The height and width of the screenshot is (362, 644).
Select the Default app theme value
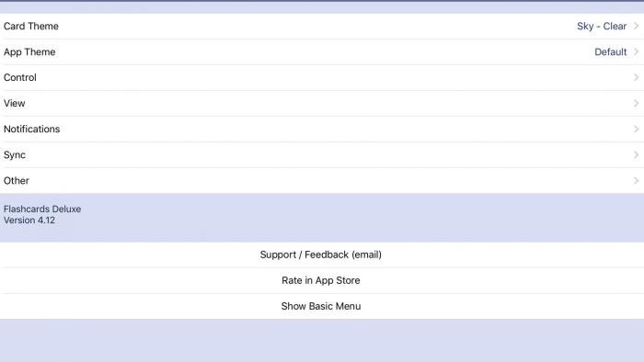[x=611, y=52]
